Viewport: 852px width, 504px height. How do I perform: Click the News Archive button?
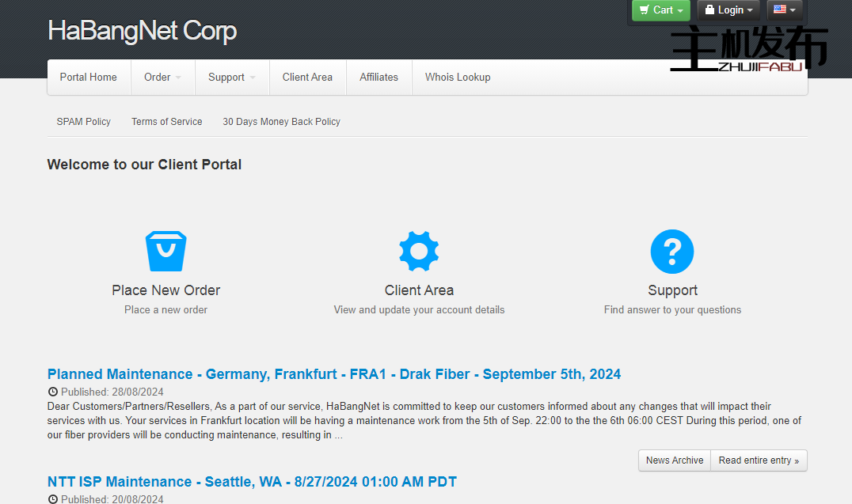(674, 460)
